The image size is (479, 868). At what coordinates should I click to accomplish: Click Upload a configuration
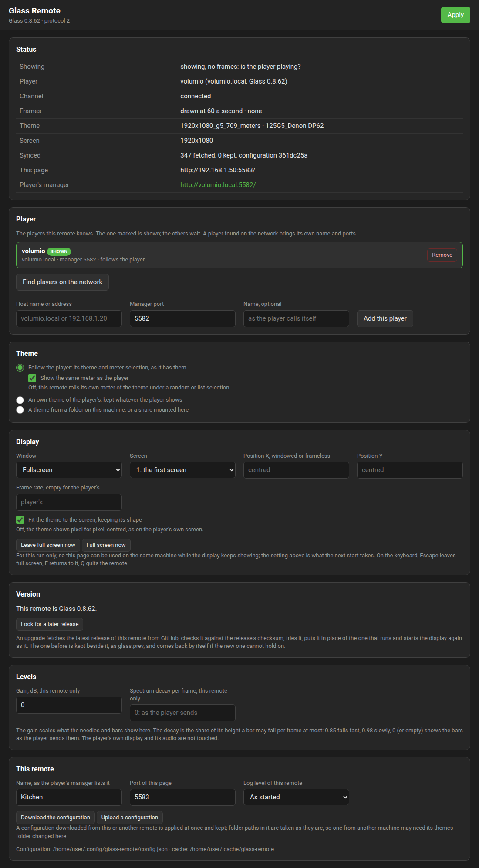click(130, 818)
